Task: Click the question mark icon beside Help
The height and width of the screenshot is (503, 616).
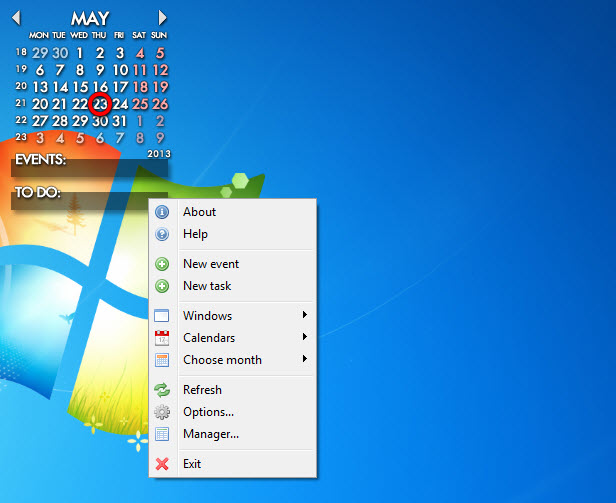Action: [162, 234]
